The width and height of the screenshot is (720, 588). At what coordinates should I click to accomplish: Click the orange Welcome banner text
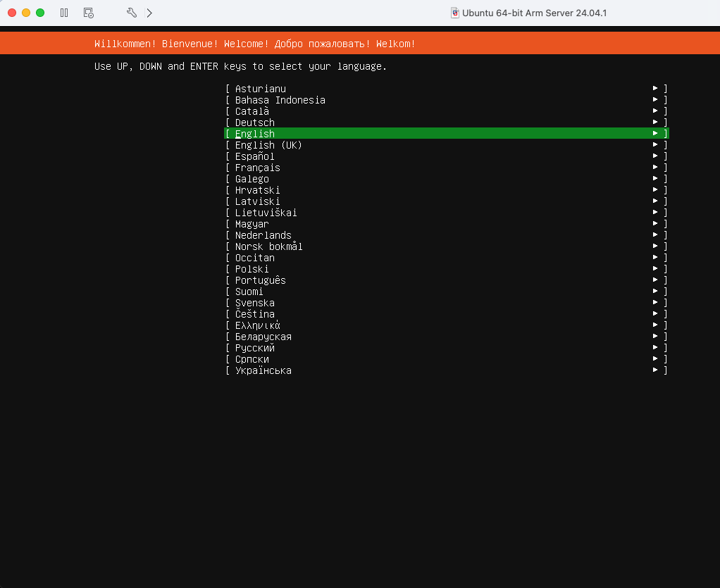255,44
